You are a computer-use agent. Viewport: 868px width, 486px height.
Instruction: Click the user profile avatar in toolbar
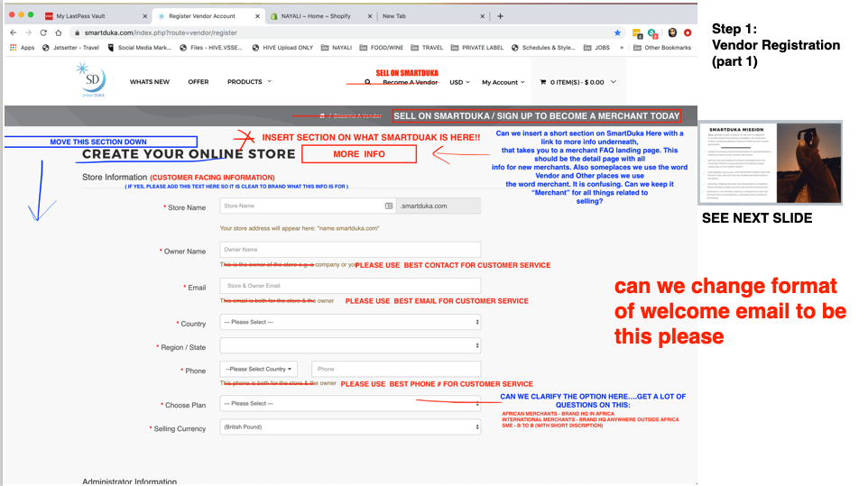(x=672, y=32)
